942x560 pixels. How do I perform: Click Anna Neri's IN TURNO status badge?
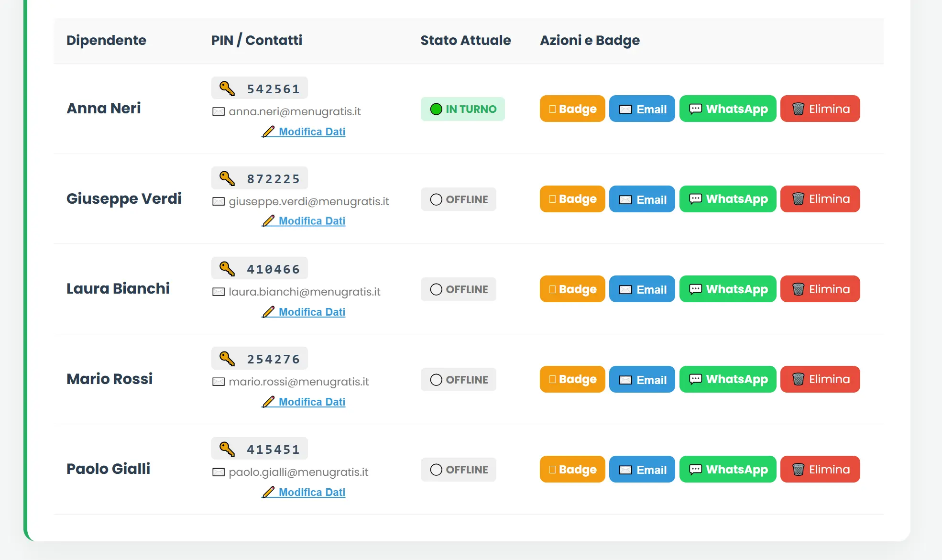pos(463,109)
